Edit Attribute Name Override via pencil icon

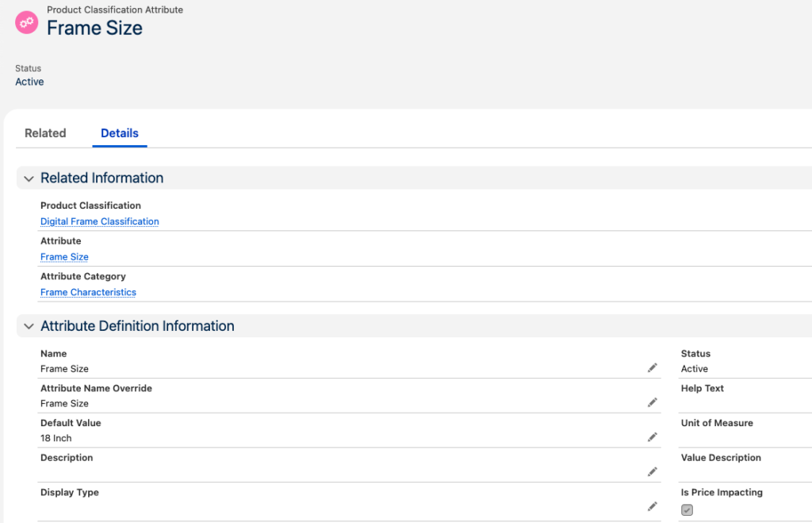[x=652, y=403]
